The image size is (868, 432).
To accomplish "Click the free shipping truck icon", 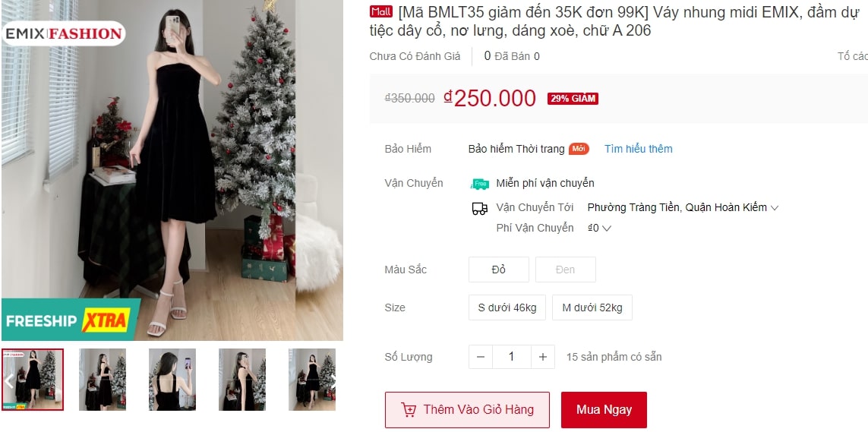I will (x=479, y=184).
